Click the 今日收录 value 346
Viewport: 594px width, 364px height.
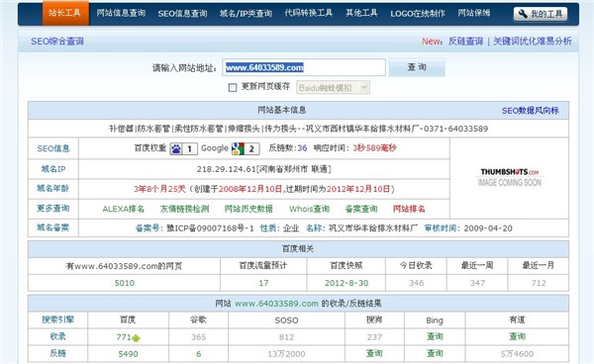[x=416, y=283]
